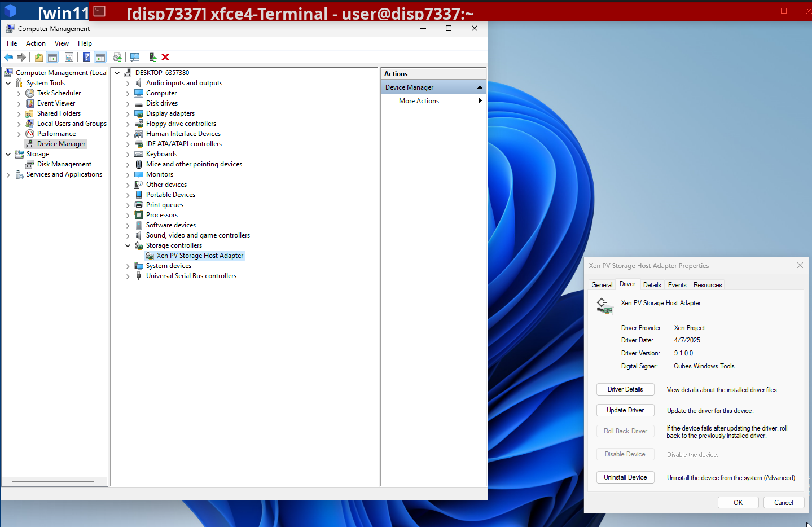Click the Portable Devices icon

(139, 195)
